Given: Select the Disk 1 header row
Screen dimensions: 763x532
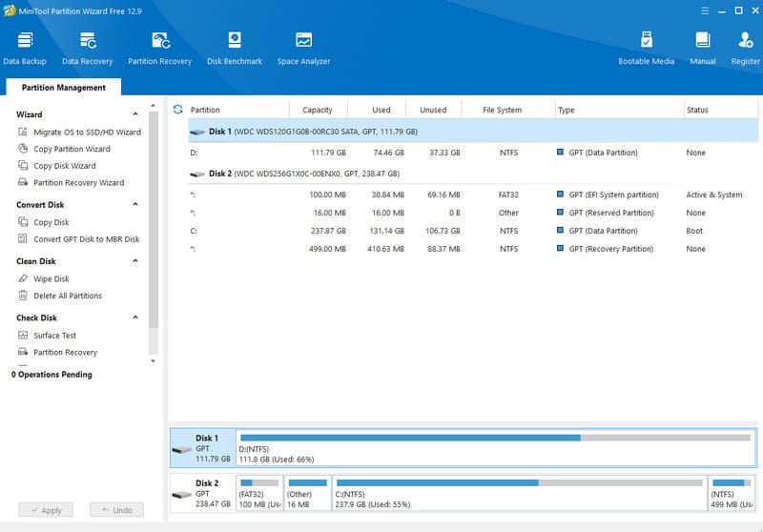Looking at the screenshot, I should 473,132.
